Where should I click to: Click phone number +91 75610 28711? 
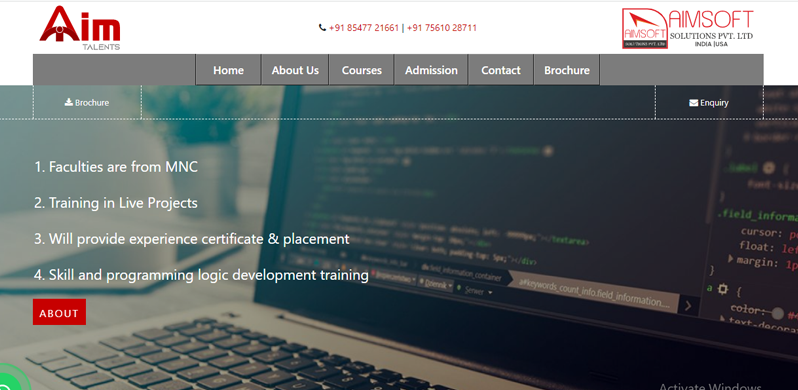442,28
